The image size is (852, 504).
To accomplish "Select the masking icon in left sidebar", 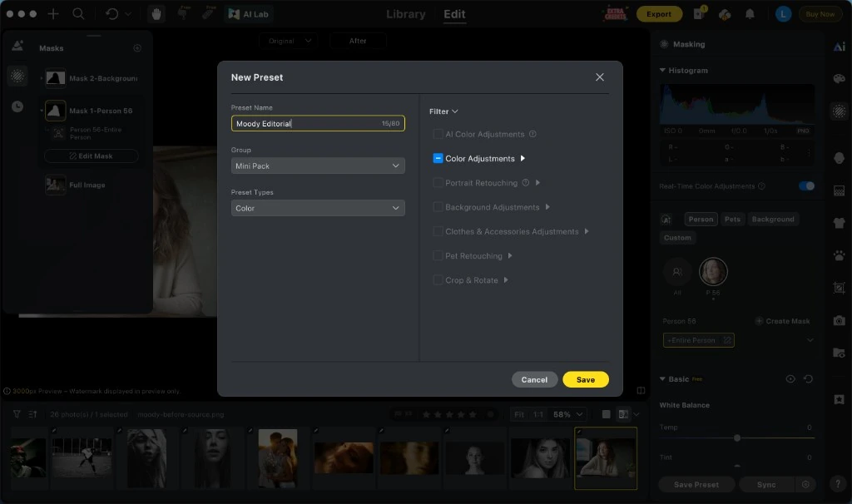I will click(17, 76).
